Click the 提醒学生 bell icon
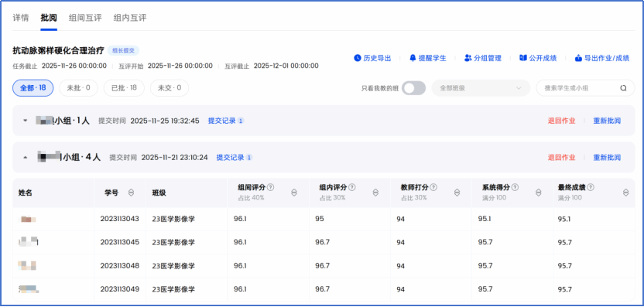The image size is (644, 307). [413, 58]
